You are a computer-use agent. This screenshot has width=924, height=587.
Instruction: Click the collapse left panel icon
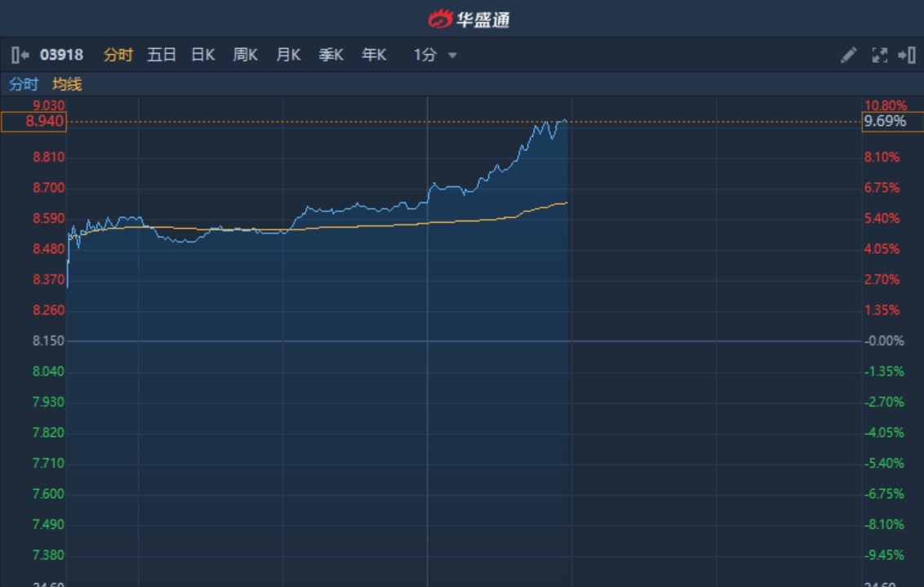point(20,56)
